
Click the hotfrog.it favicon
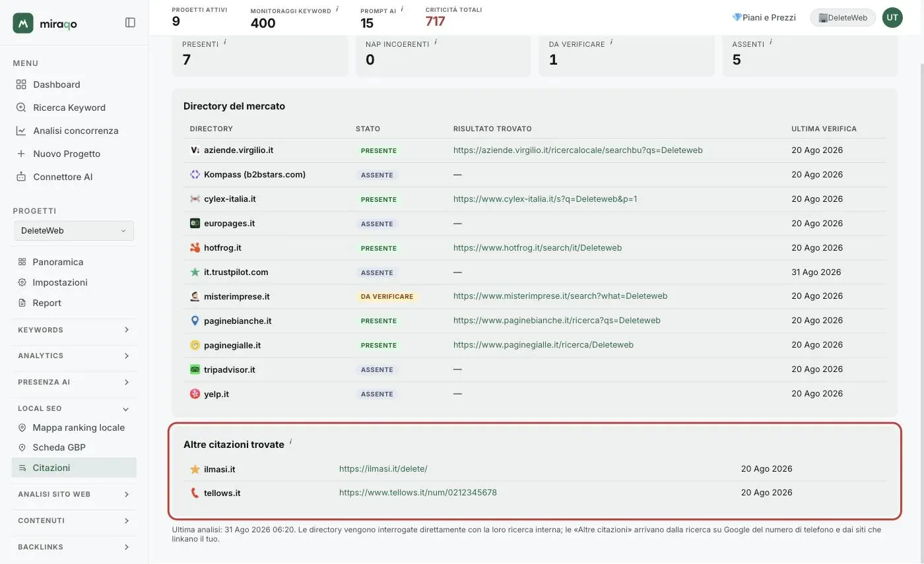195,248
